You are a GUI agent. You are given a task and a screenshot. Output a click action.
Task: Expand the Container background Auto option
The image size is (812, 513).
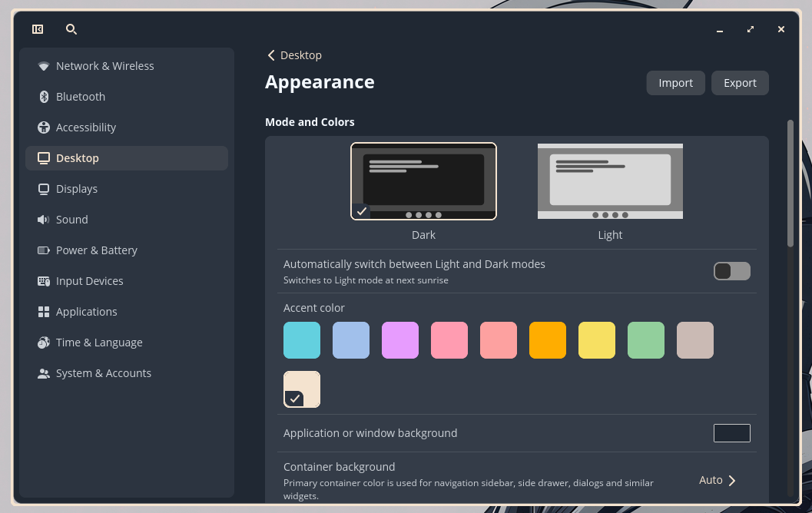pyautogui.click(x=718, y=480)
